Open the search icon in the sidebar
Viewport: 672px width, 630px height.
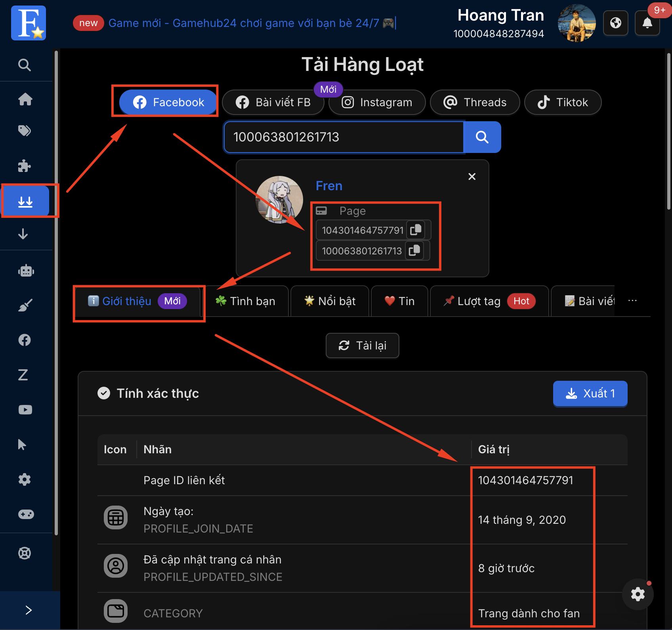click(25, 65)
